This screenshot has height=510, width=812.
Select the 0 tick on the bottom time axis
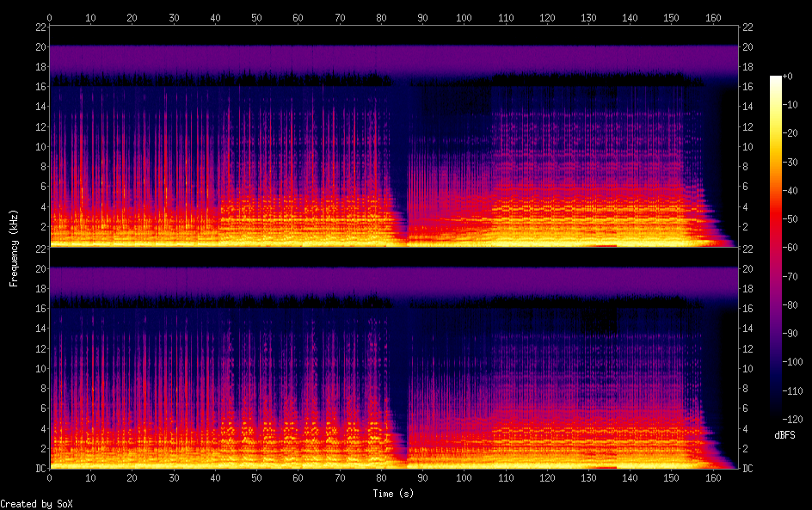[49, 477]
